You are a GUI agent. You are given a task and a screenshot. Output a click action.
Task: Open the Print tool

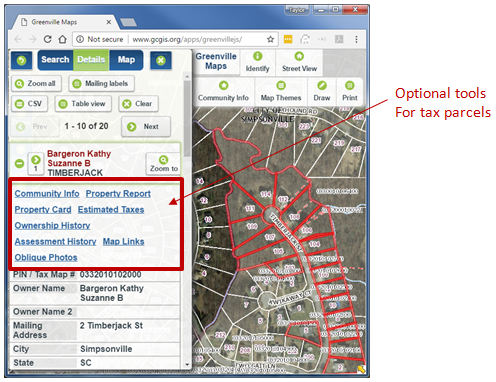[349, 91]
